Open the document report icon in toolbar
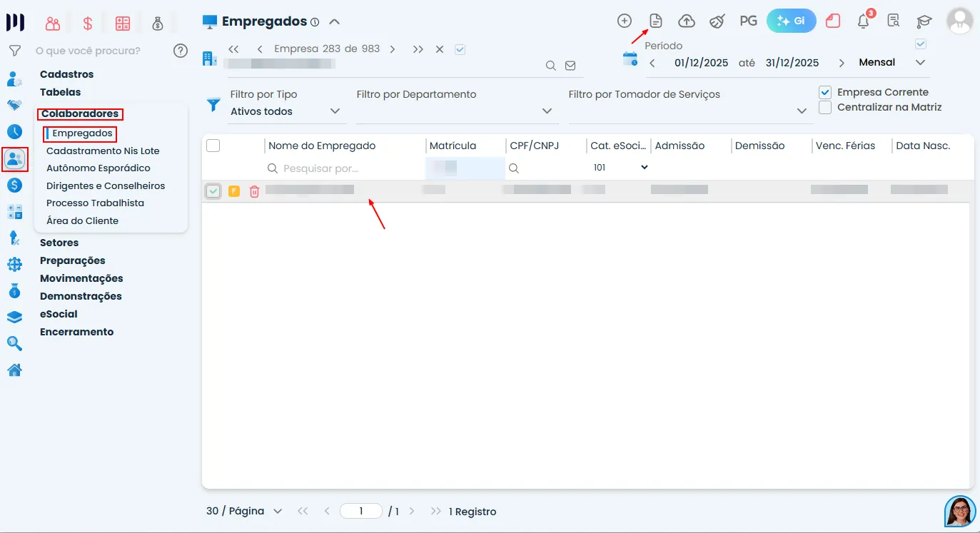This screenshot has width=980, height=533. tap(655, 21)
